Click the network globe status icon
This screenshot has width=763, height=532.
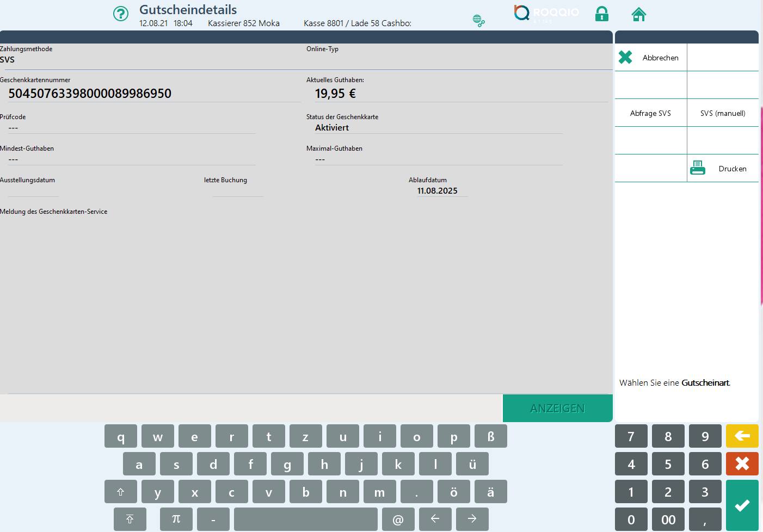pyautogui.click(x=478, y=21)
